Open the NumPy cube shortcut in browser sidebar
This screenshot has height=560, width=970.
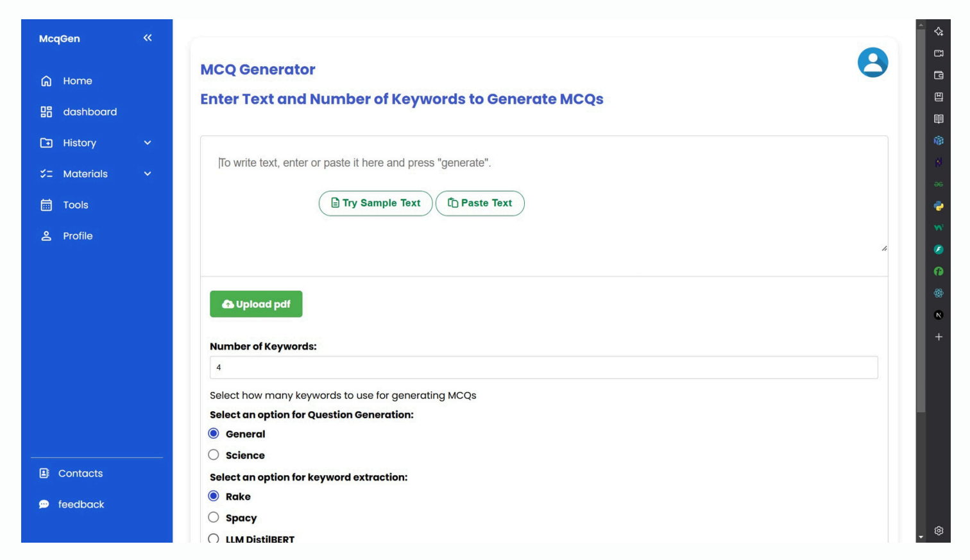click(939, 140)
